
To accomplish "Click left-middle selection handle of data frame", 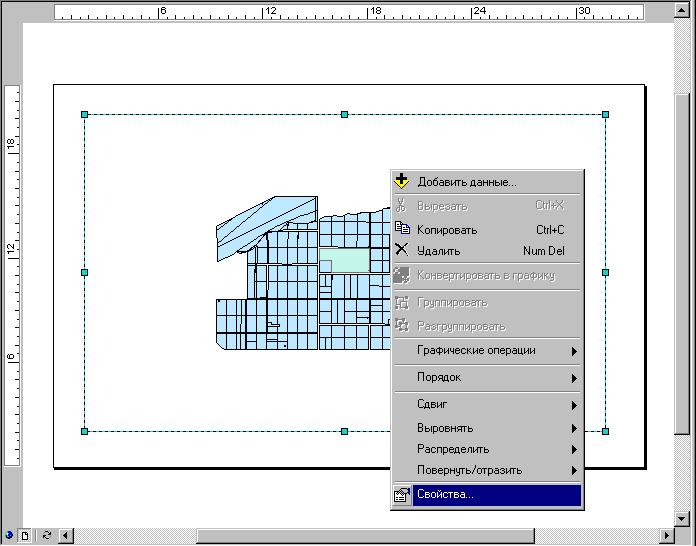I will (x=85, y=273).
